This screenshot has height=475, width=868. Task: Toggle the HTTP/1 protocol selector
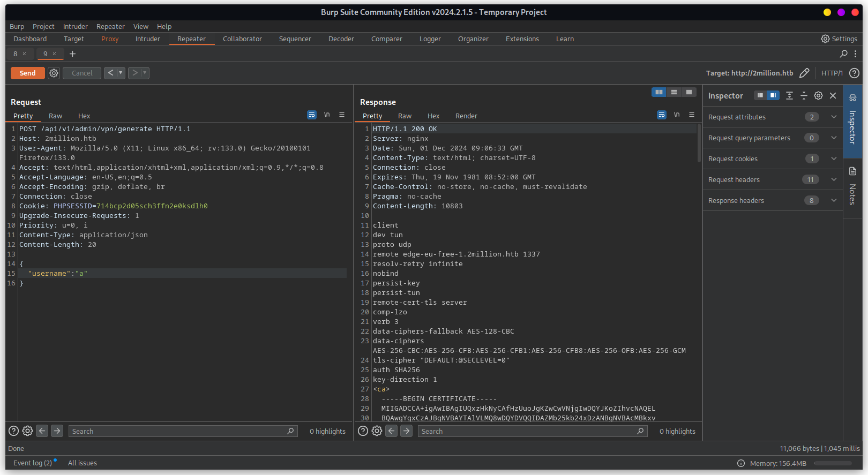(832, 73)
